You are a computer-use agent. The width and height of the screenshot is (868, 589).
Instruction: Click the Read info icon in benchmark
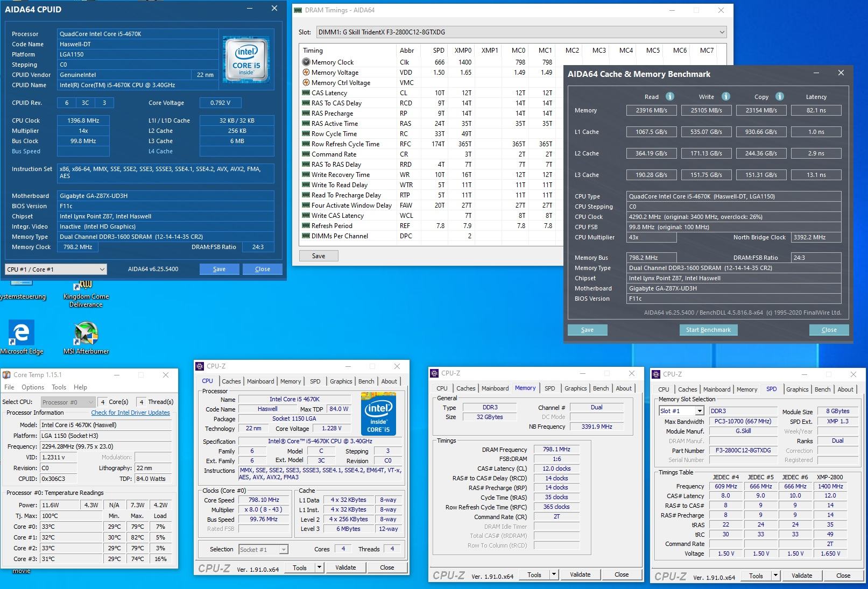click(670, 96)
